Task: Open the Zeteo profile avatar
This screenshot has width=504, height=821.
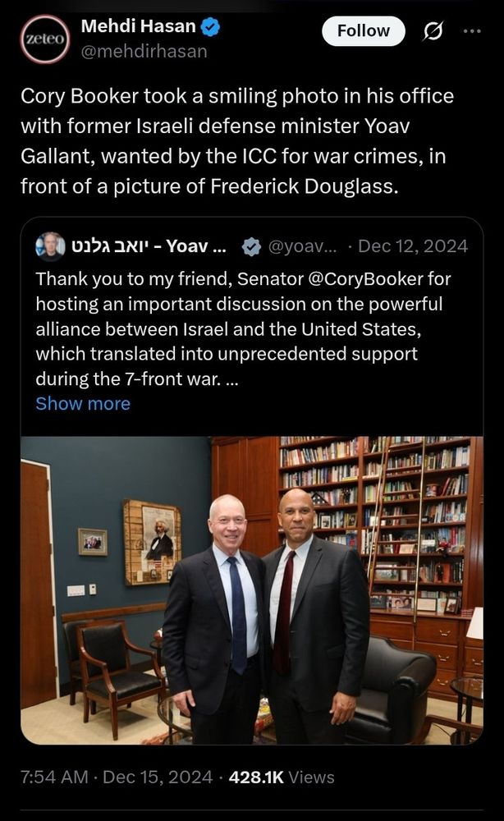Action: [45, 39]
